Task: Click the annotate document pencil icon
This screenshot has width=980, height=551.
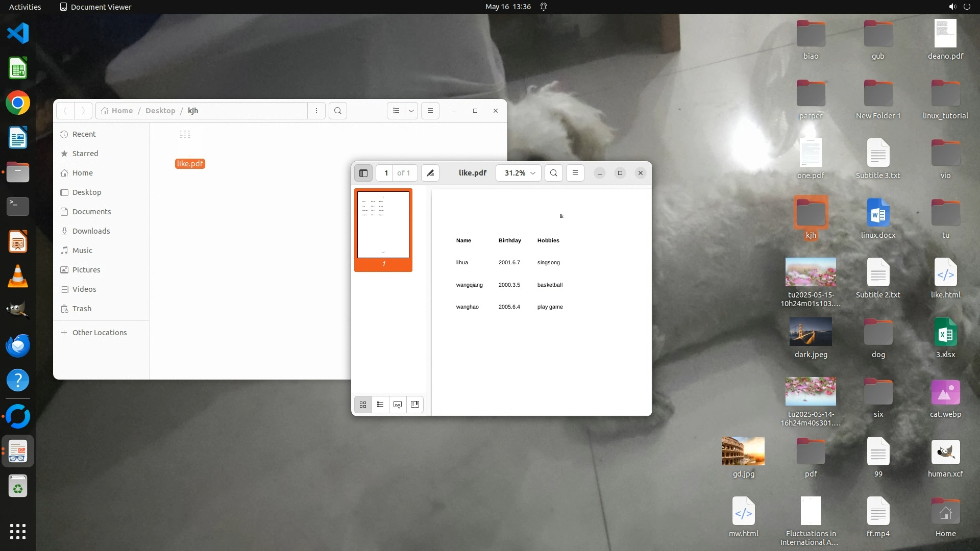Action: coord(430,173)
